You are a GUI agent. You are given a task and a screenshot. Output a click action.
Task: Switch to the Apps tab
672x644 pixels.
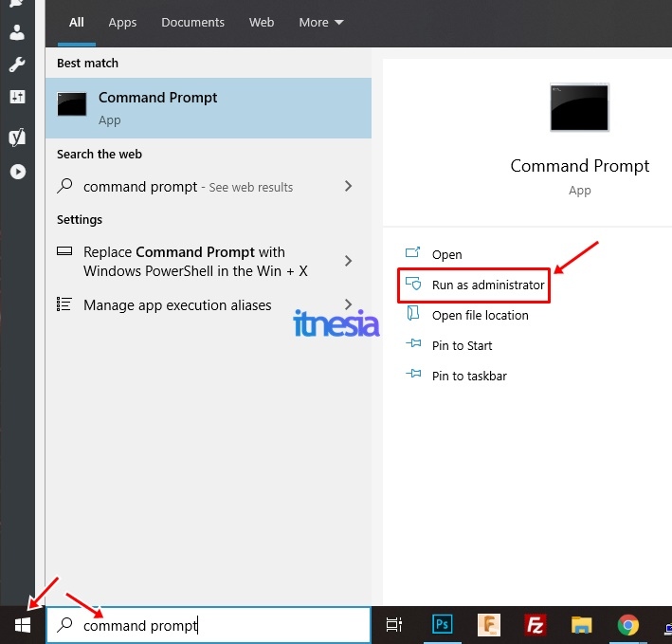122,23
